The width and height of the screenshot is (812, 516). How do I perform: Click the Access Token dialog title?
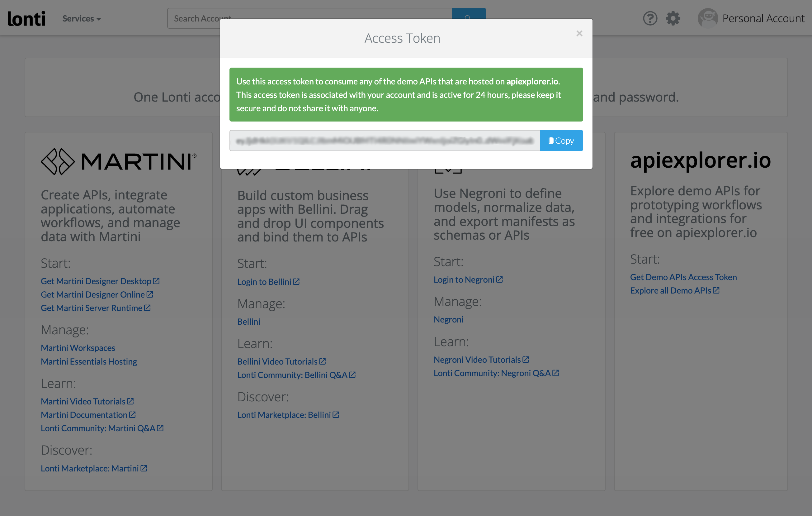(402, 38)
